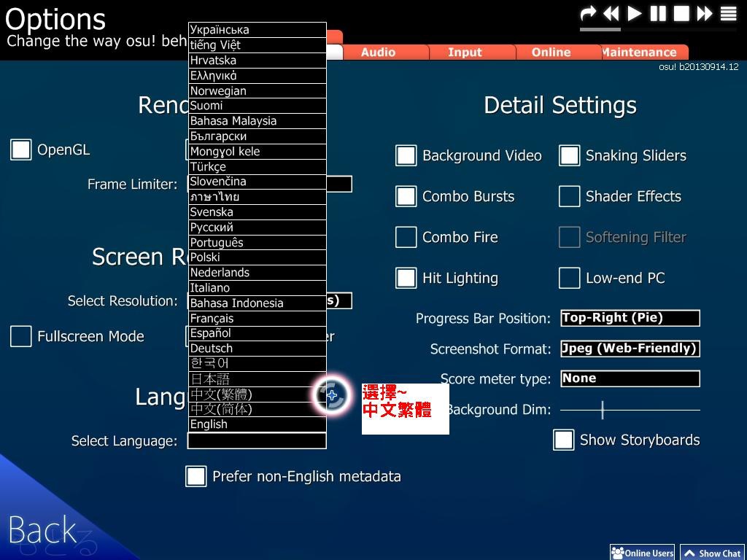Stop music with jukebox stop icon
The height and width of the screenshot is (560, 747).
click(681, 13)
